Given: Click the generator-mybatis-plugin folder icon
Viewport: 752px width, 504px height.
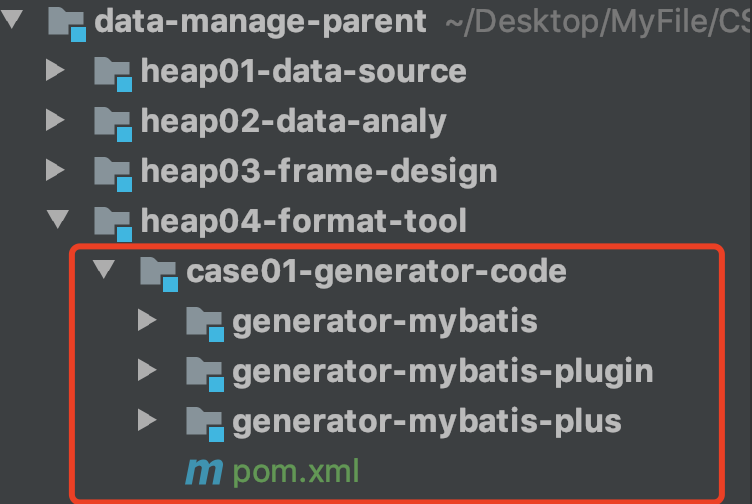Looking at the screenshot, I should click(205, 374).
